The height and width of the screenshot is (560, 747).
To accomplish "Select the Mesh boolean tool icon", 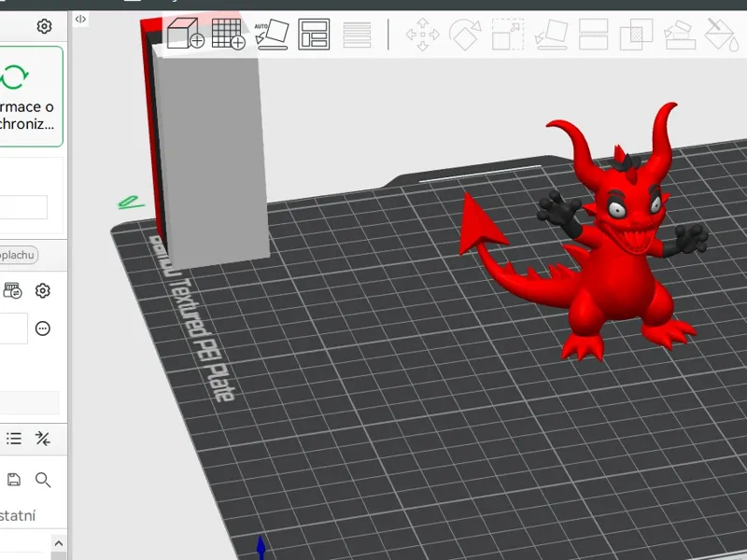I will pos(637,35).
